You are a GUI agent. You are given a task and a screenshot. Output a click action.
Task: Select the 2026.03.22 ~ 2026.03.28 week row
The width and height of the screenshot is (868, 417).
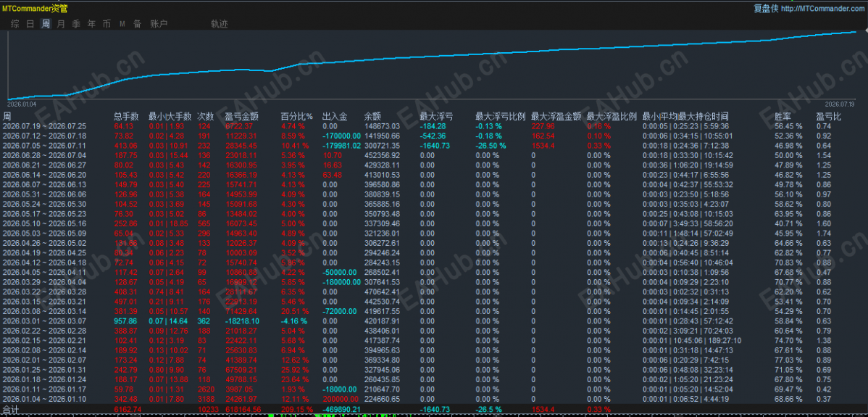point(434,292)
